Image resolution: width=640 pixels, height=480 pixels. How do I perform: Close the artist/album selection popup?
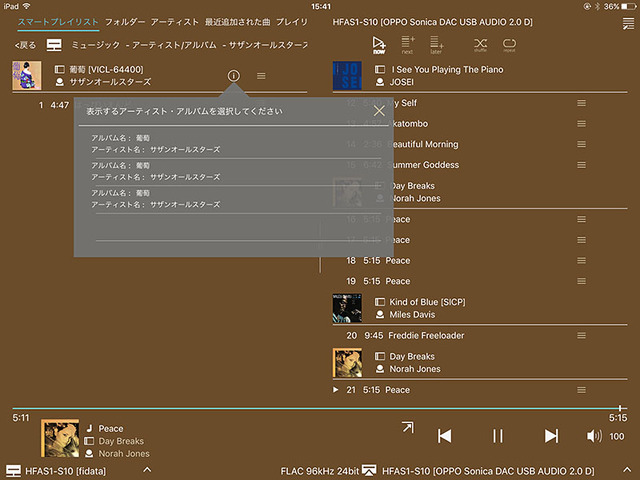point(379,111)
